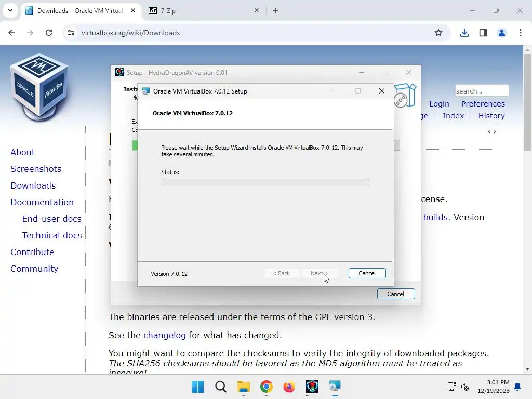Click the page width toggle arrows icon
The width and height of the screenshot is (532, 399).
[491, 132]
